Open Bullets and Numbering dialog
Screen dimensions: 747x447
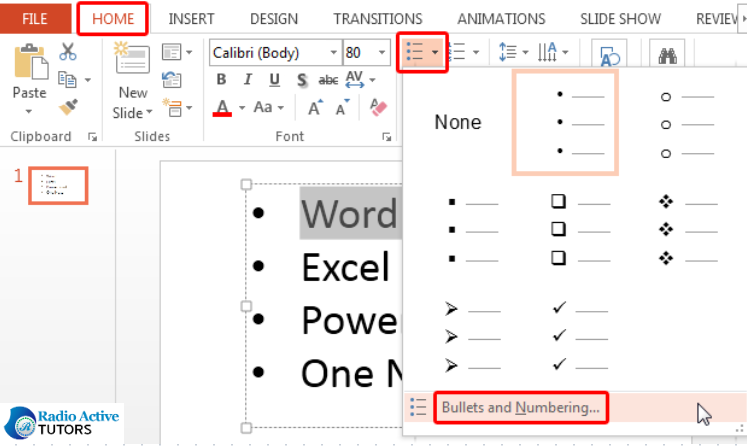[520, 408]
